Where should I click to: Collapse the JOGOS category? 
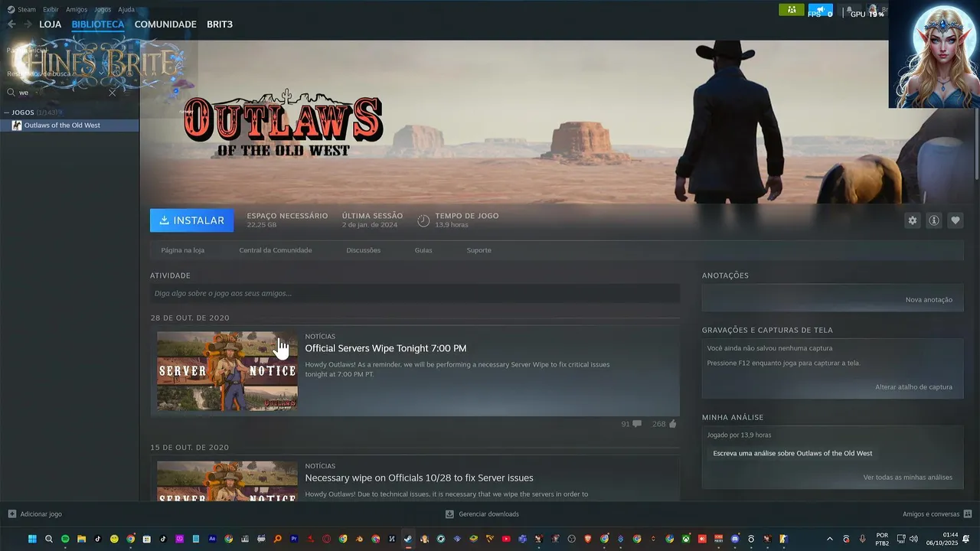[8, 112]
